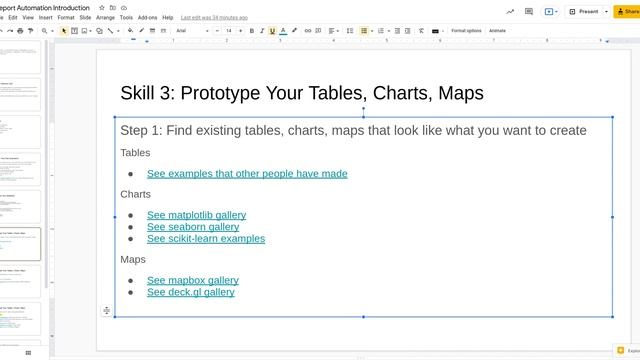Check the cloud save status icon
640x360 pixels.
124,8
